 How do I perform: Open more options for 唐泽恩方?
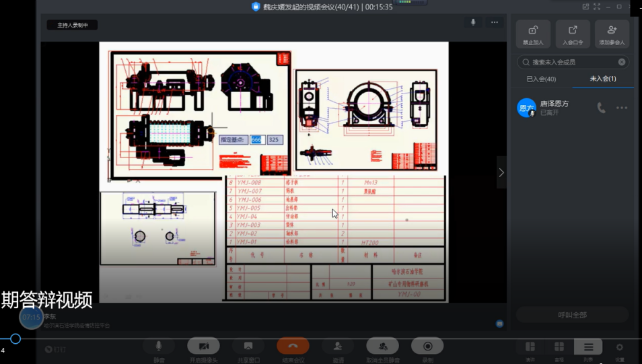click(x=622, y=108)
